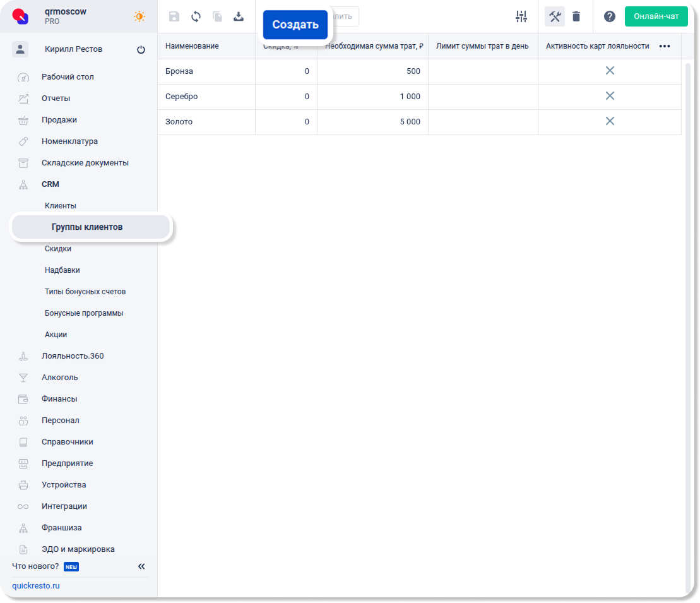Open the Бонусные программы menu item
Viewport: 700px width, 603px height.
[x=84, y=313]
